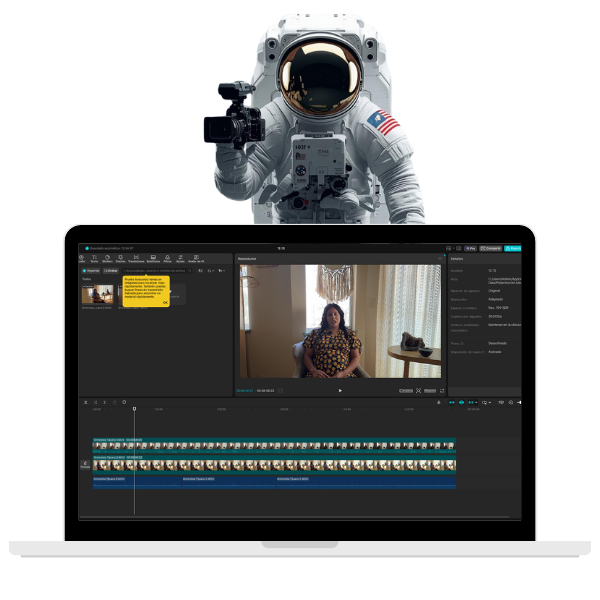Click the split tool in timeline toolbar
This screenshot has width=600, height=600.
(86, 402)
